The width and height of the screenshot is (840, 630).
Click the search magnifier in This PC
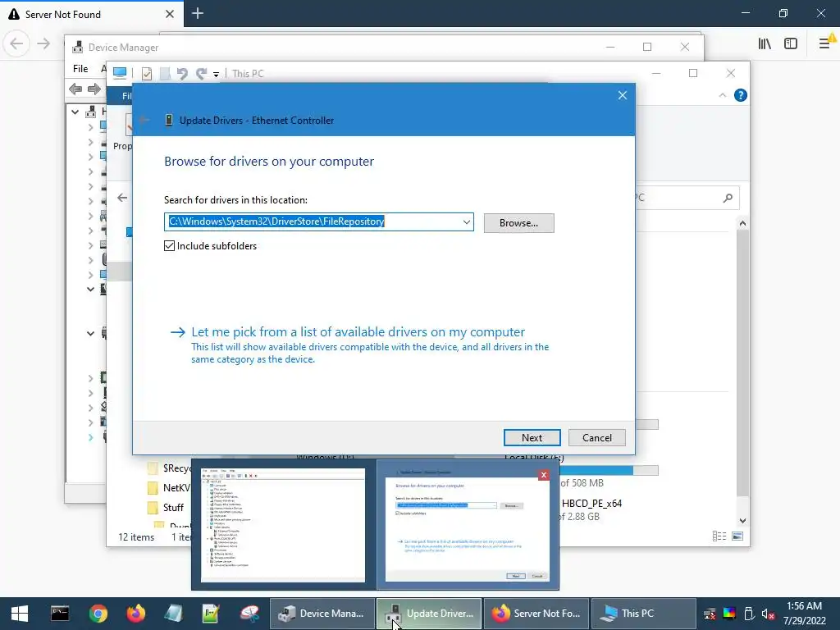click(728, 199)
